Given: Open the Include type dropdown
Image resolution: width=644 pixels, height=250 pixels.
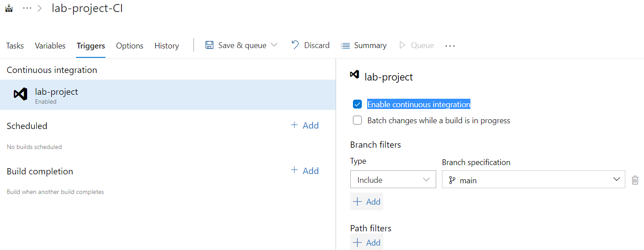Looking at the screenshot, I should [x=393, y=180].
